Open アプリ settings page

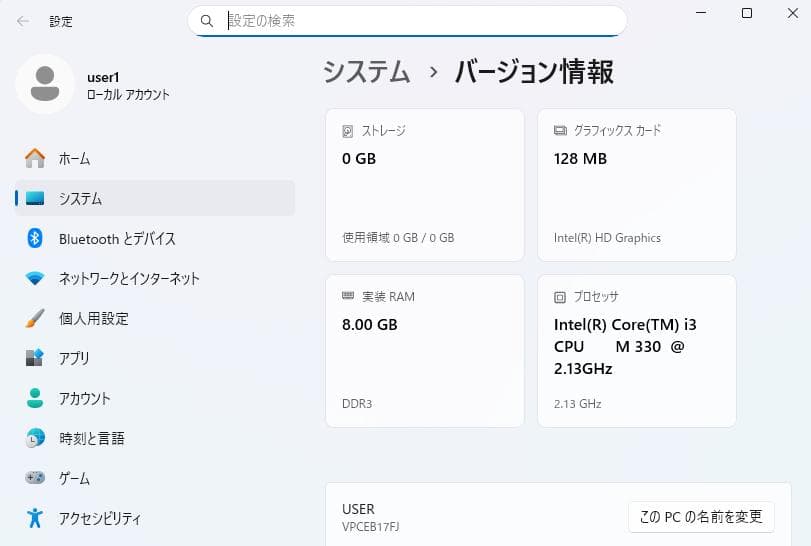[155, 358]
